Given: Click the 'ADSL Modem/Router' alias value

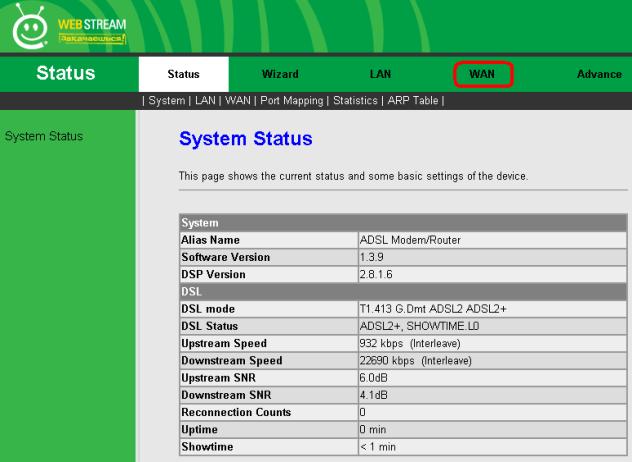Looking at the screenshot, I should (410, 240).
